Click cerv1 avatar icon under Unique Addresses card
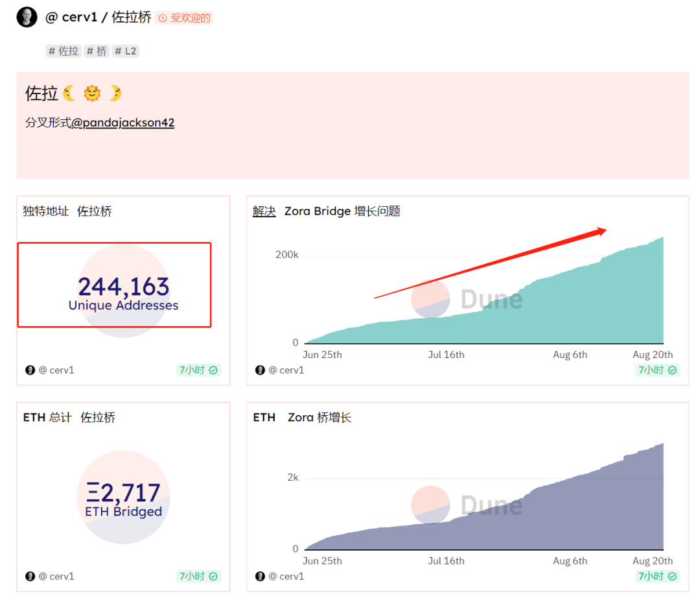 (x=30, y=370)
